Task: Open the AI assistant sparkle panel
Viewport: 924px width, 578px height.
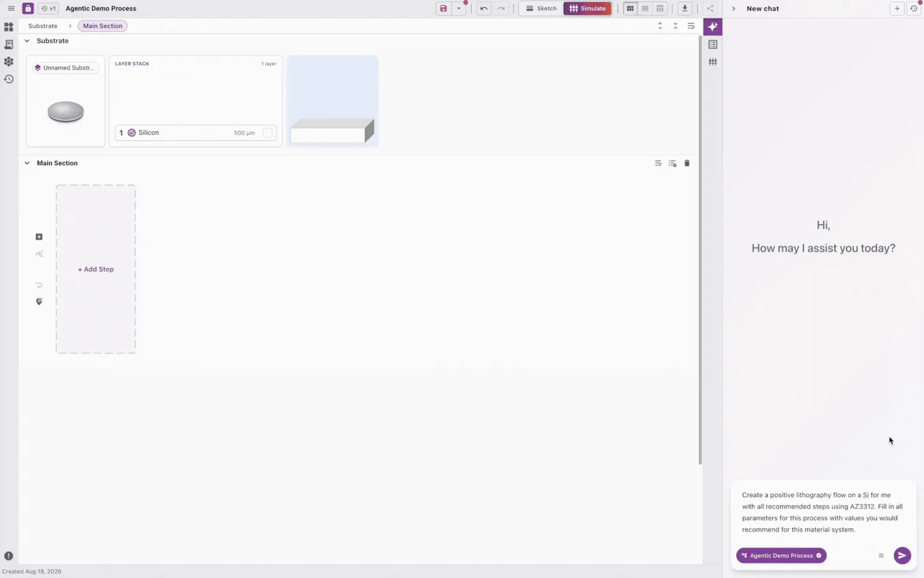Action: 713,27
